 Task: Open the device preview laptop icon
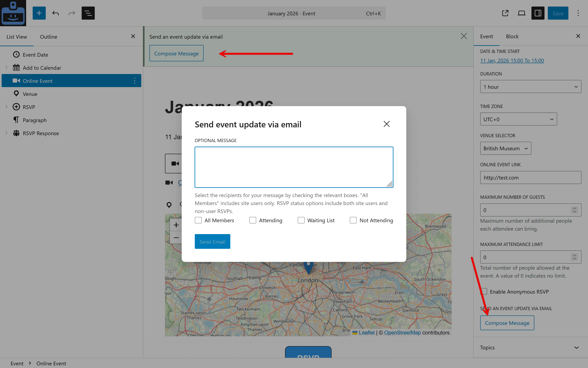(521, 13)
